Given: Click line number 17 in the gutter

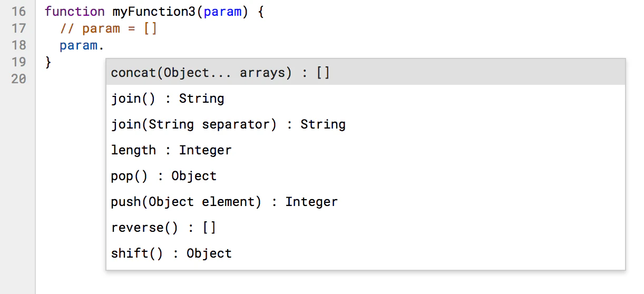Looking at the screenshot, I should pos(18,28).
